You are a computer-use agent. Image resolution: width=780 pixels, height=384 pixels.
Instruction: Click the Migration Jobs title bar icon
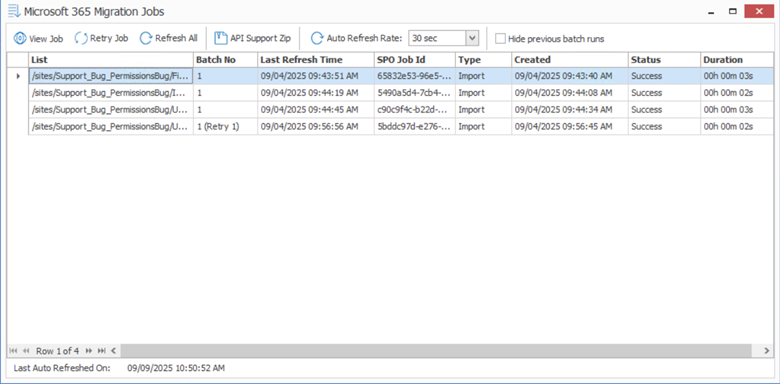point(14,11)
